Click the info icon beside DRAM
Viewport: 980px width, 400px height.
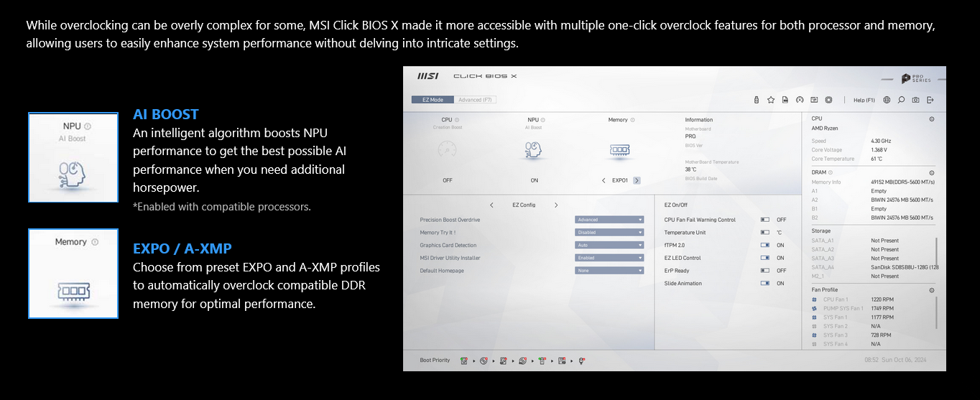coord(831,172)
